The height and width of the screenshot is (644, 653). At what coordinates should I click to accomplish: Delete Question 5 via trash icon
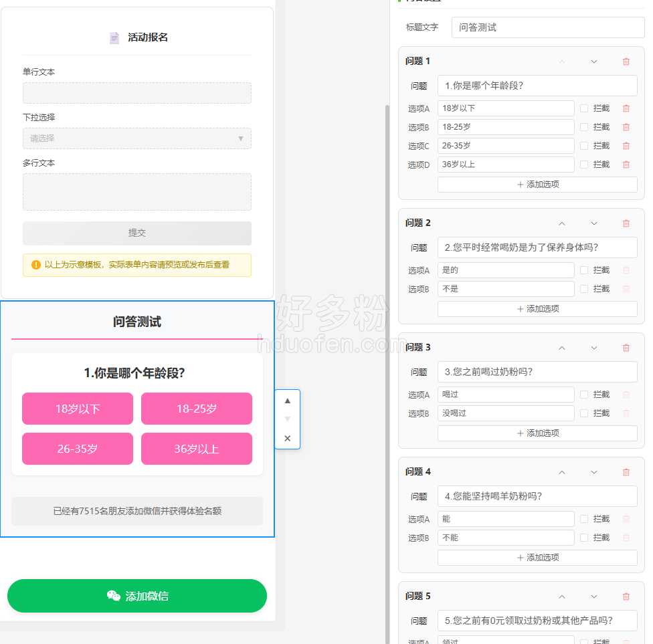tap(626, 597)
